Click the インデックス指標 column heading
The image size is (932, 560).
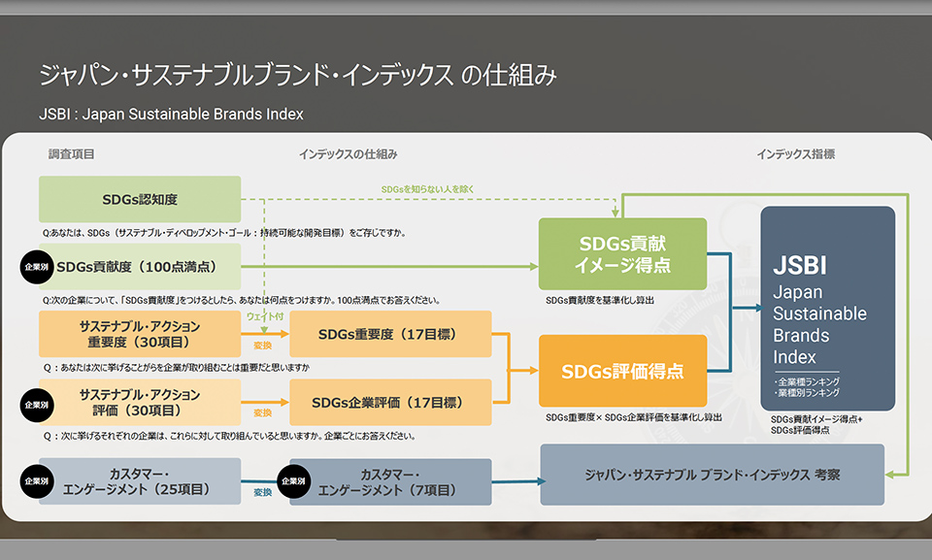pyautogui.click(x=796, y=154)
